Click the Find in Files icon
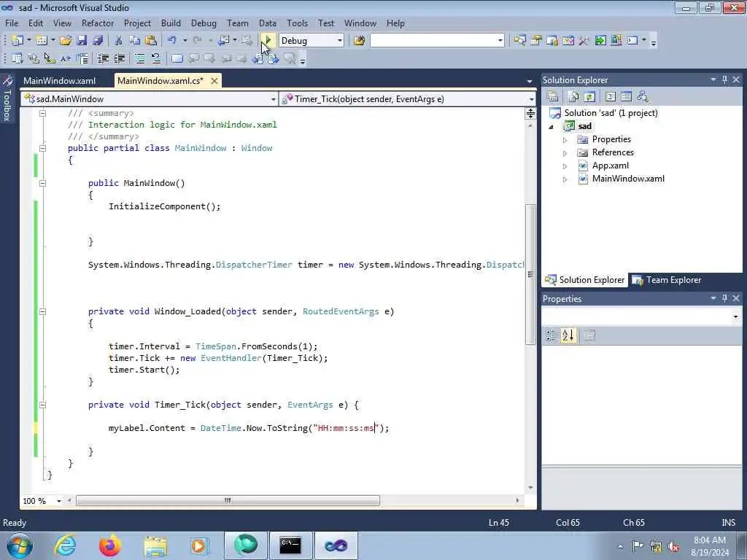 [360, 41]
